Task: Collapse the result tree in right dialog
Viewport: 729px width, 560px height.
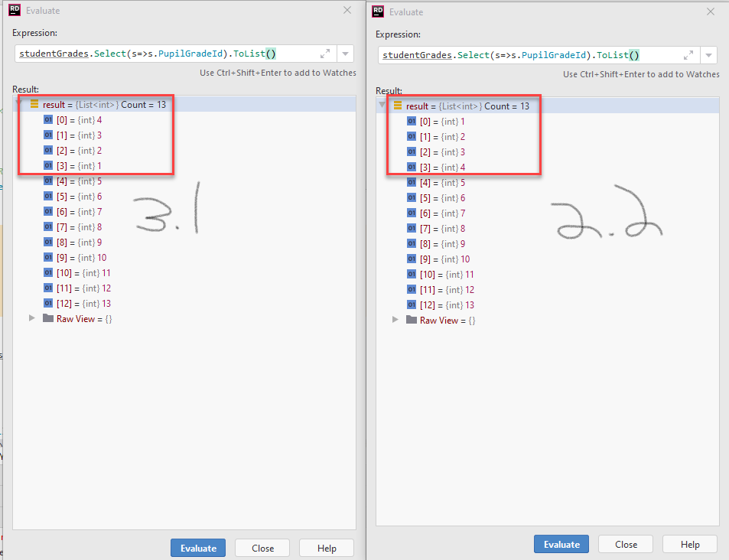Action: click(x=382, y=105)
